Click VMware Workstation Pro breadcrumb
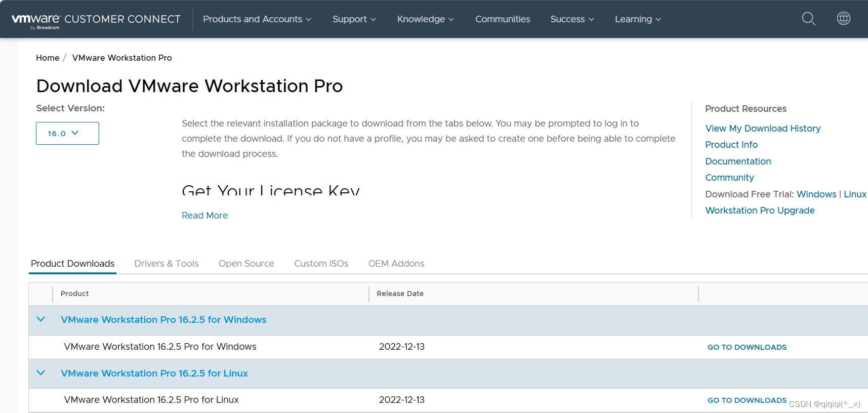This screenshot has width=868, height=413. pyautogui.click(x=122, y=58)
